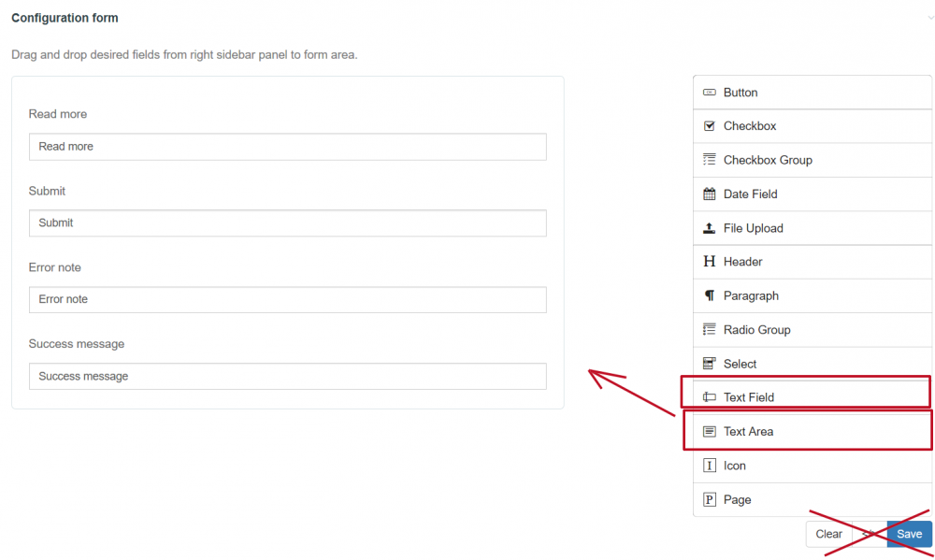Select the Checkbox Group list icon
Screen dimensions: 935x560
709,160
